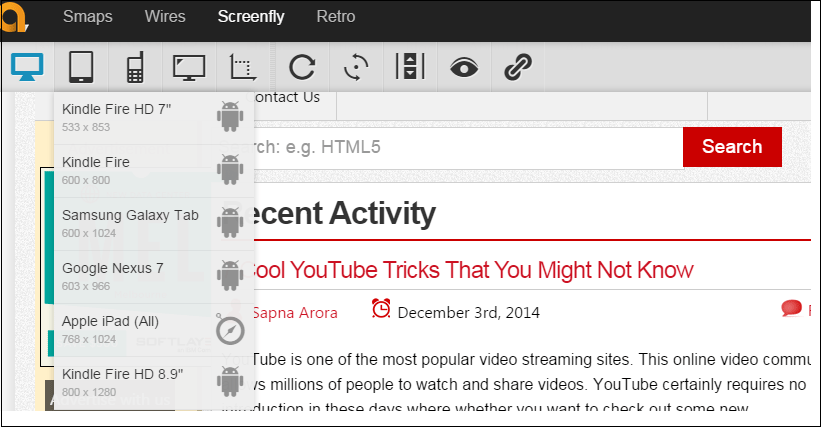Click the December 3rd, 2014 date text
Screen dimensions: 828x440
(x=469, y=313)
